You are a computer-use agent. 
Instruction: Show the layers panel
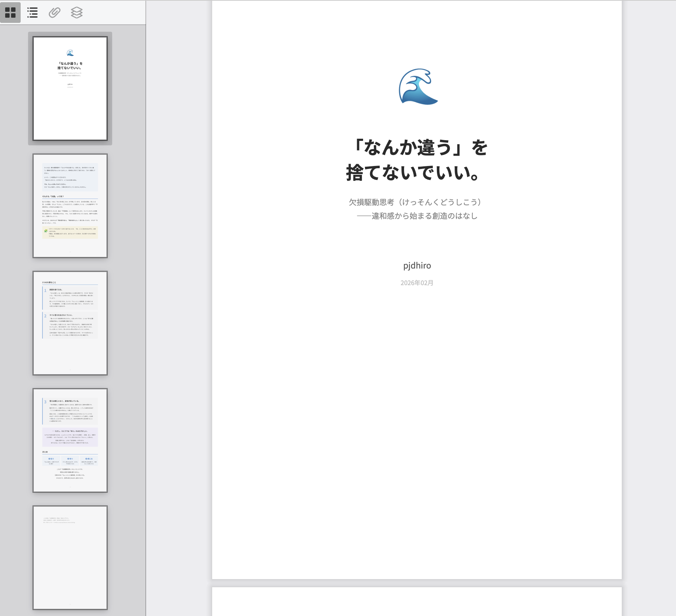point(77,13)
